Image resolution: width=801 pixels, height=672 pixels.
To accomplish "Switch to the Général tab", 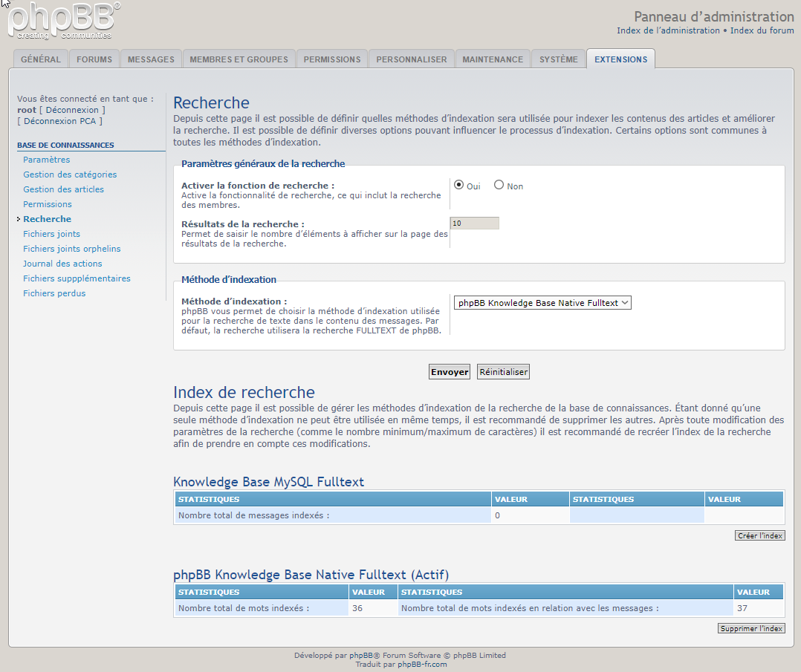I will tap(41, 59).
